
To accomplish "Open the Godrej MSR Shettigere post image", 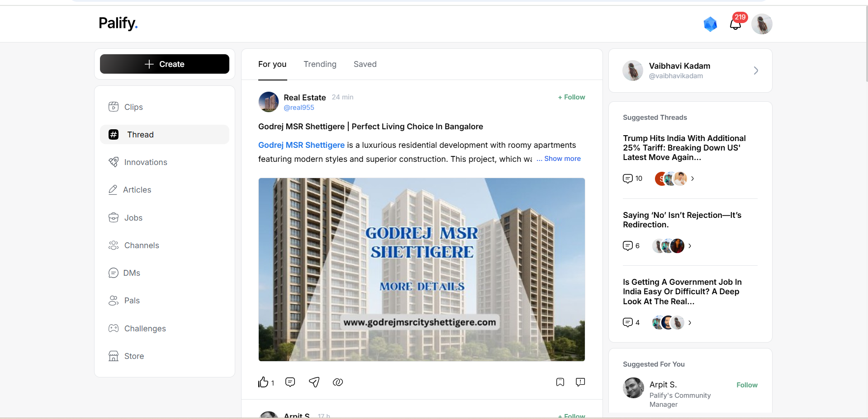I will [x=422, y=269].
